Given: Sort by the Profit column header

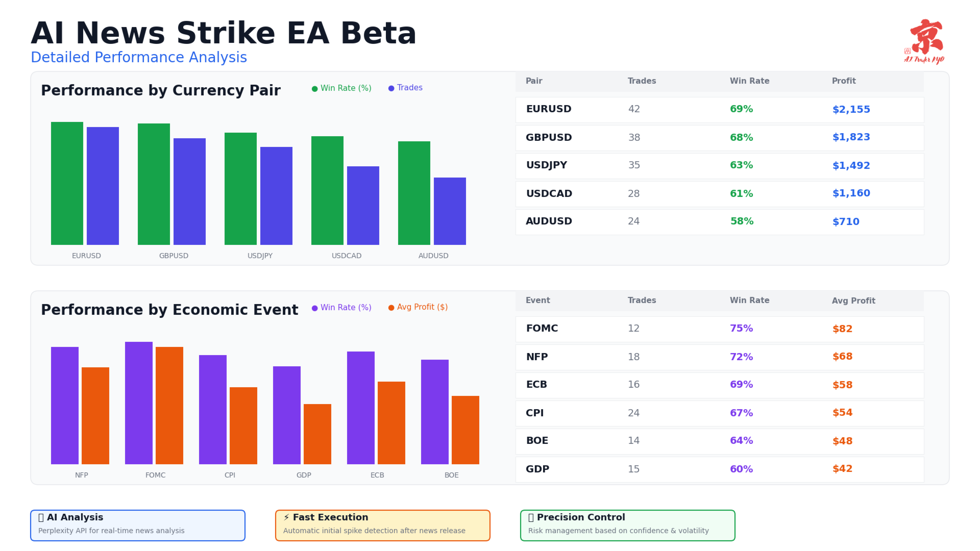Looking at the screenshot, I should tap(844, 81).
